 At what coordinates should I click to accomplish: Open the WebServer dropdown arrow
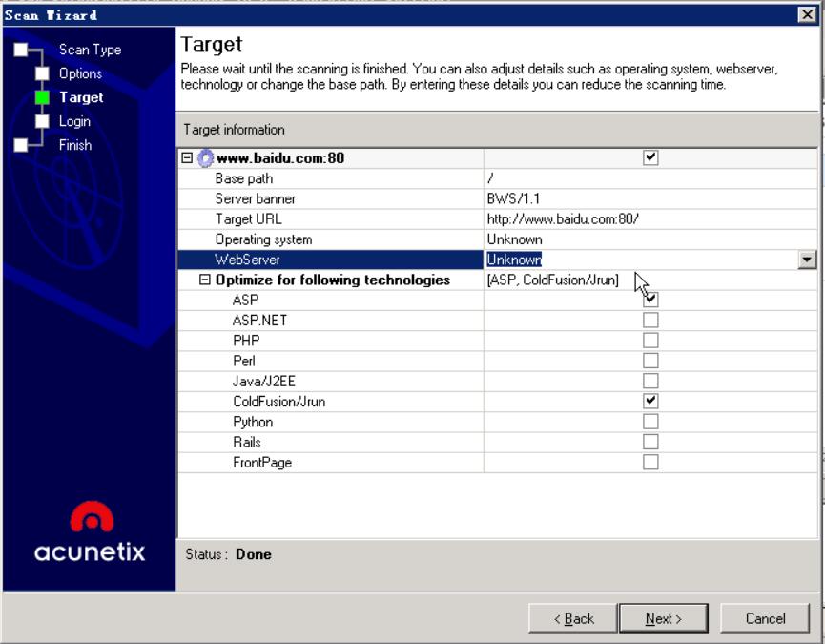(807, 260)
